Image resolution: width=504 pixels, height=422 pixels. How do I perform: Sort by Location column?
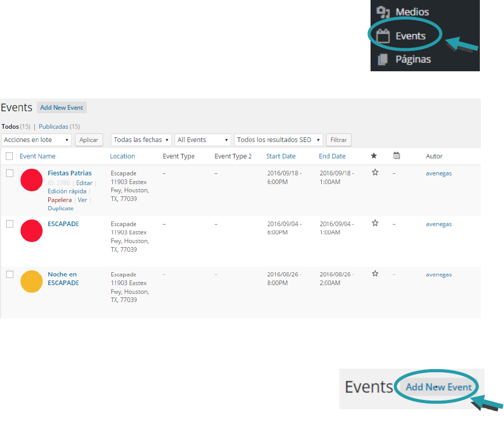point(123,156)
